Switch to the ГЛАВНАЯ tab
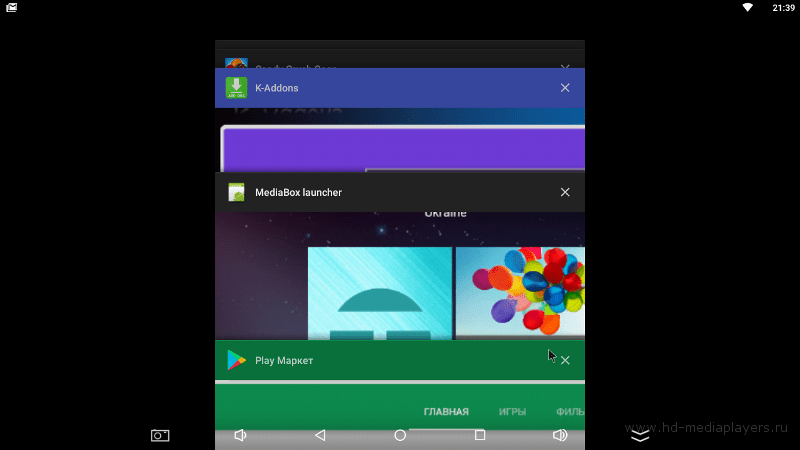800x450 pixels. [x=446, y=412]
